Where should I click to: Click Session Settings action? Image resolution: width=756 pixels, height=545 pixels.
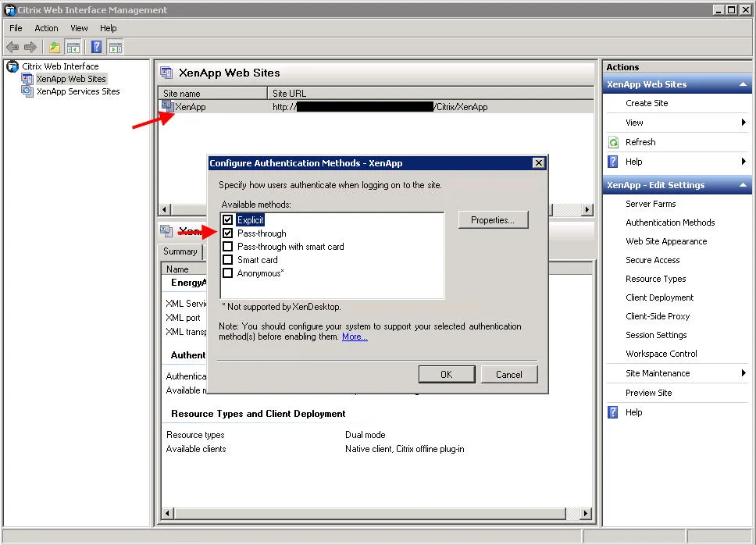click(x=656, y=335)
